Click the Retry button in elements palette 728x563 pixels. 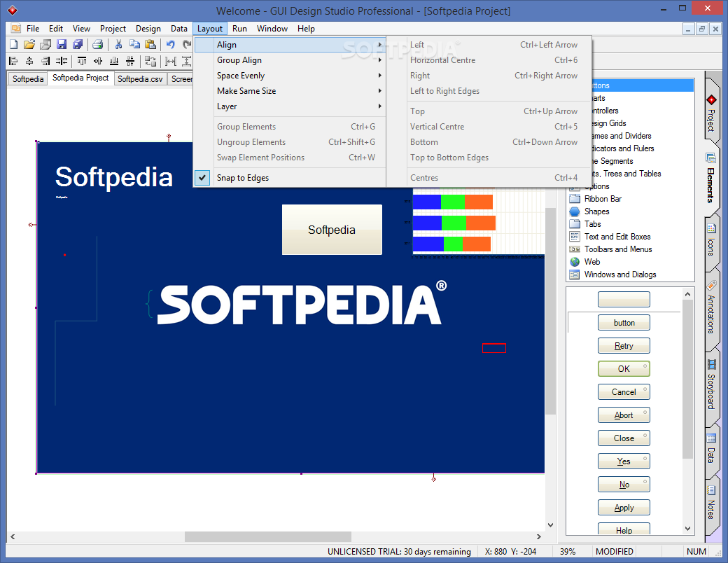click(624, 346)
